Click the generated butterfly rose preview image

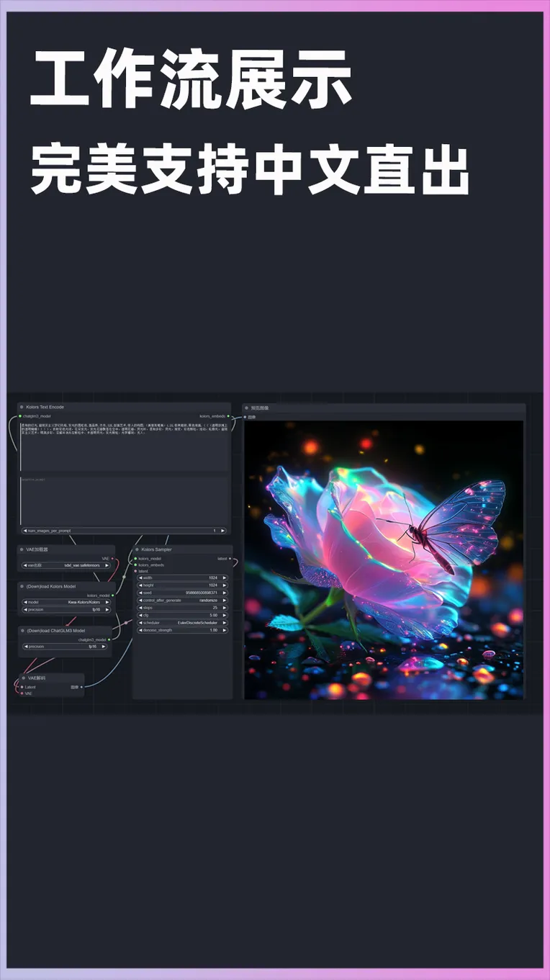point(384,559)
